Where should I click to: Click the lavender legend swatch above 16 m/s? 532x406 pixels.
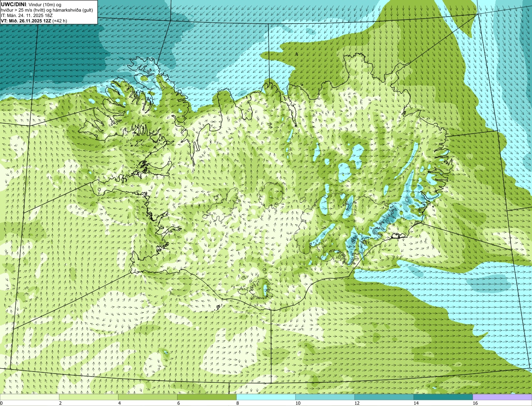tap(502, 397)
